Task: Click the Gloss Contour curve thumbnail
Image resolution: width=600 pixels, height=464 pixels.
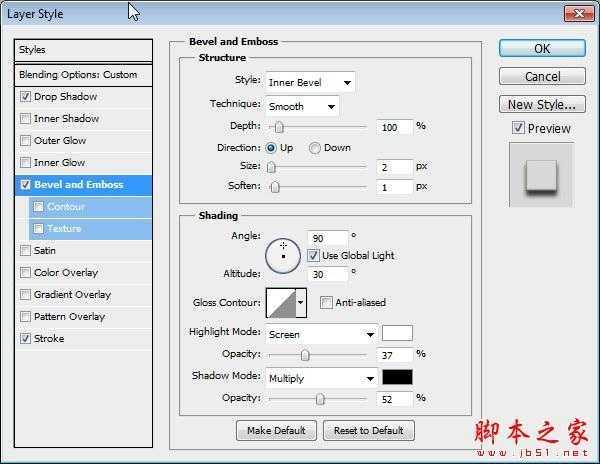Action: pyautogui.click(x=280, y=302)
